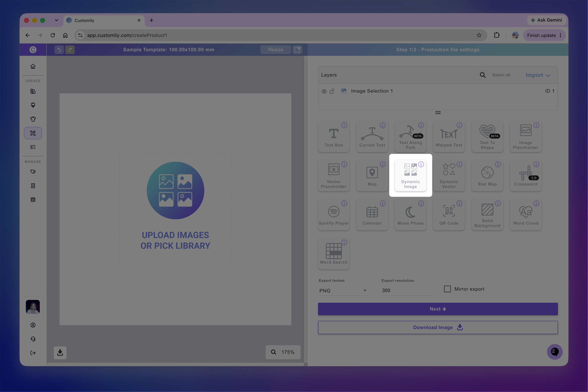Click the Resize button
This screenshot has height=392, width=588.
tap(276, 50)
